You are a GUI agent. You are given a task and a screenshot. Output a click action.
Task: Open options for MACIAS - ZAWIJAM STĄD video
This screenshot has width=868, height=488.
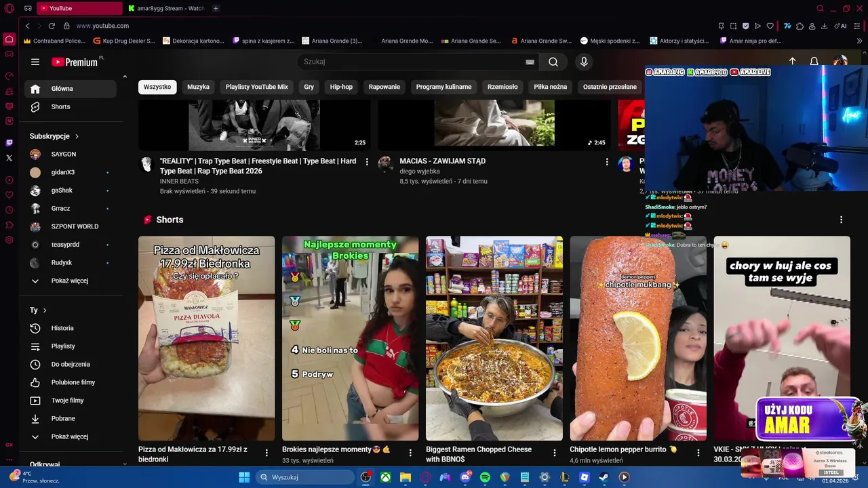click(x=607, y=162)
